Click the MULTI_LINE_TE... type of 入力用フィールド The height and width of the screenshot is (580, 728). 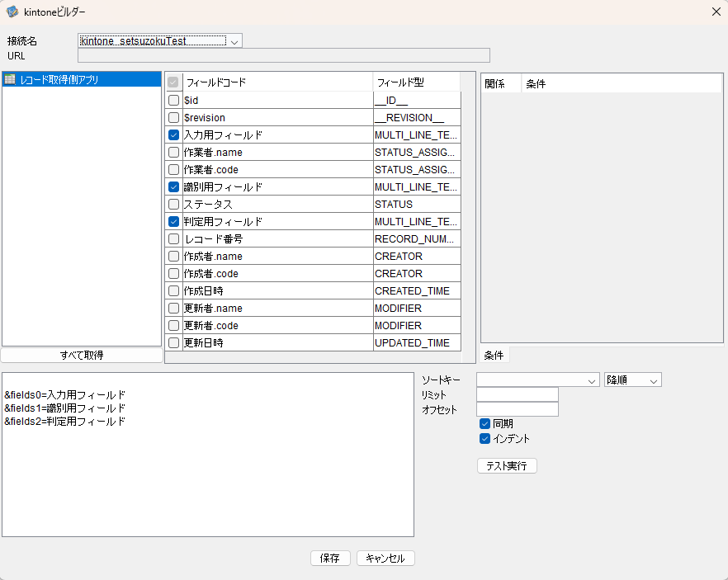[x=417, y=135]
